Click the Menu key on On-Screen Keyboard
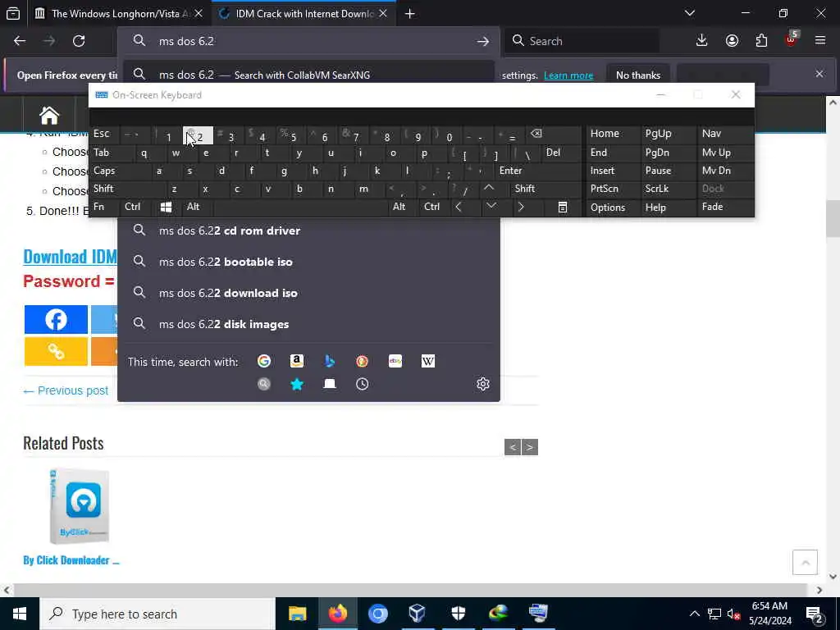 563,207
